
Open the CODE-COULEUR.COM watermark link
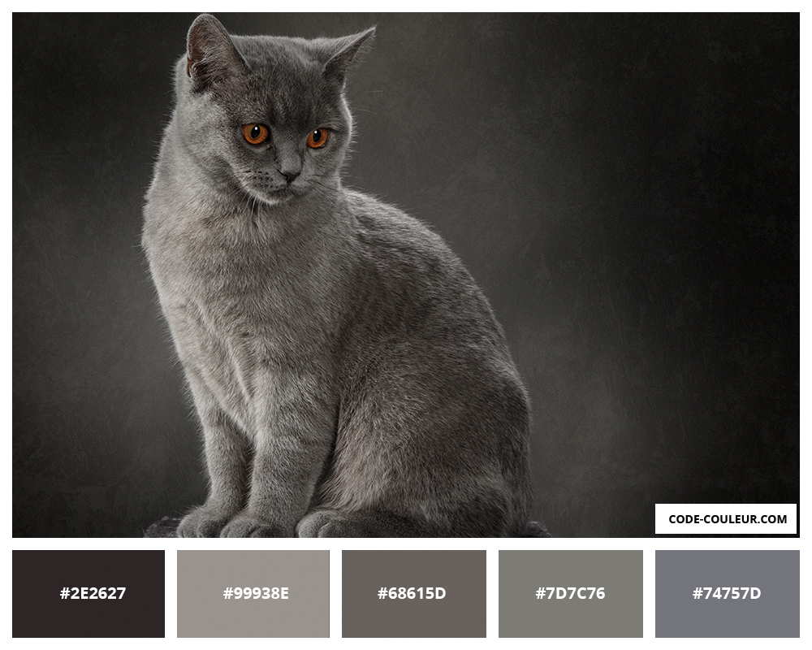coord(725,519)
